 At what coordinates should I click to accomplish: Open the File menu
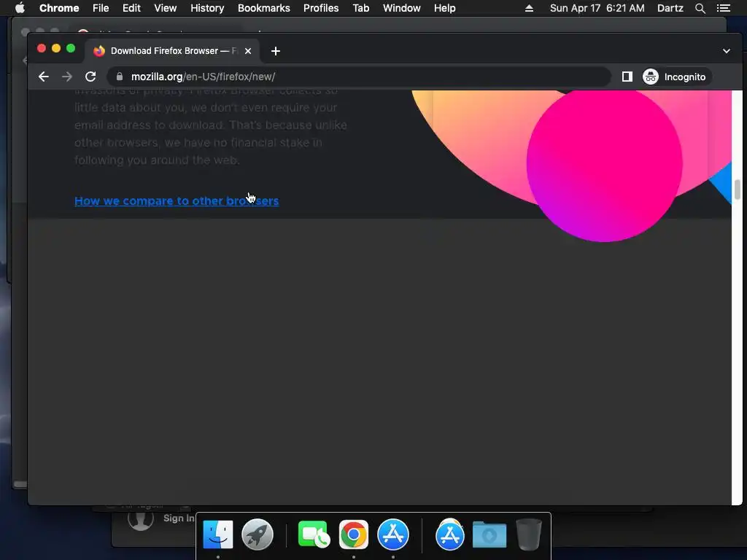[101, 8]
